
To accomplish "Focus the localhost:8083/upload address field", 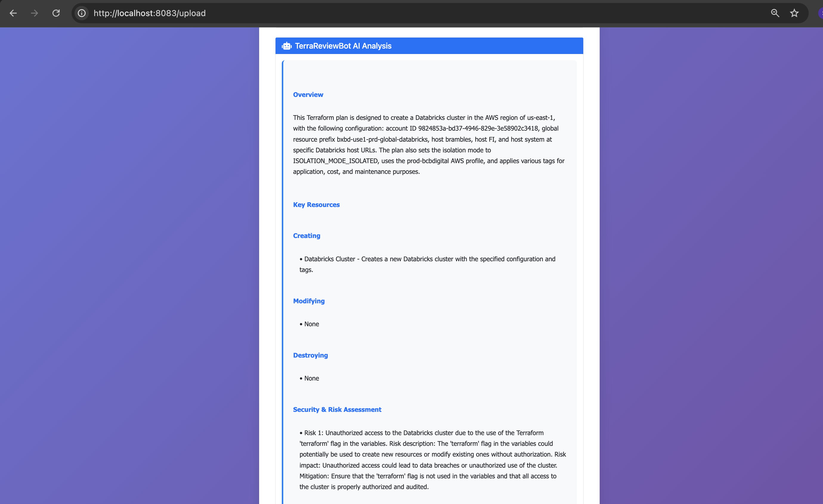I will click(150, 13).
